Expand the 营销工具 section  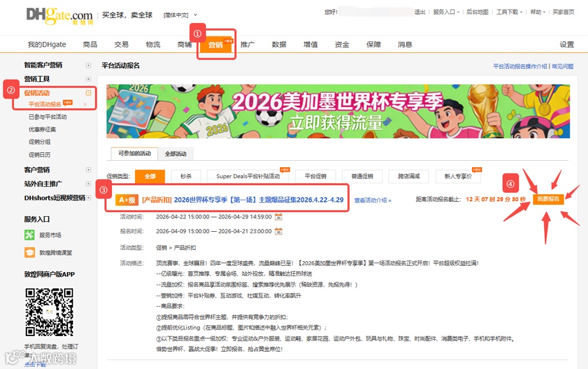coord(88,79)
